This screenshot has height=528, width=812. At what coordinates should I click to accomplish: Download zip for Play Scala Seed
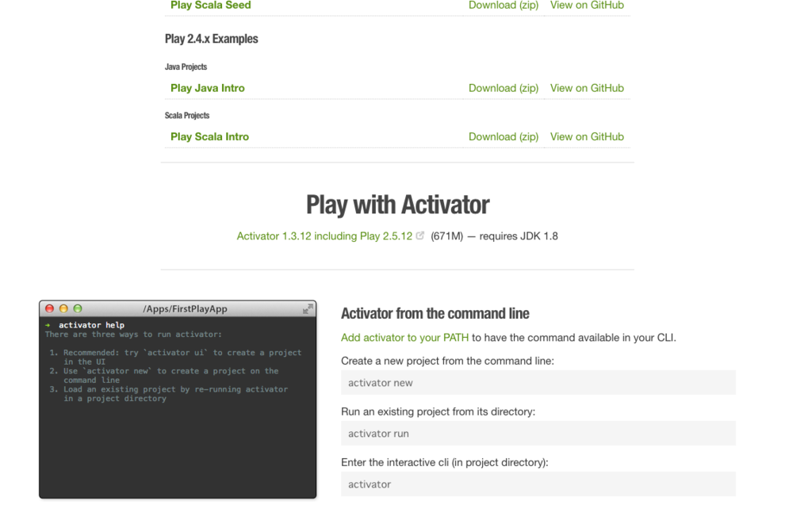click(504, 6)
